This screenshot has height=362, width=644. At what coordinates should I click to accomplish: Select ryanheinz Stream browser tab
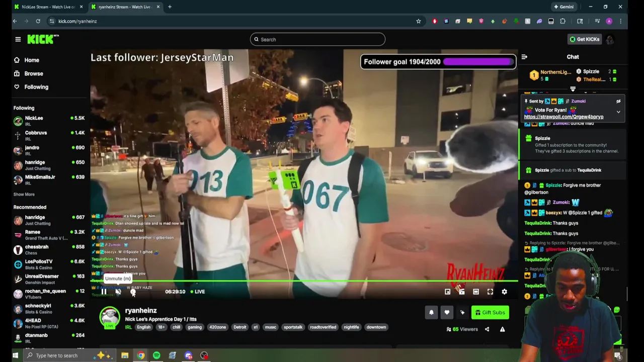[x=124, y=7]
